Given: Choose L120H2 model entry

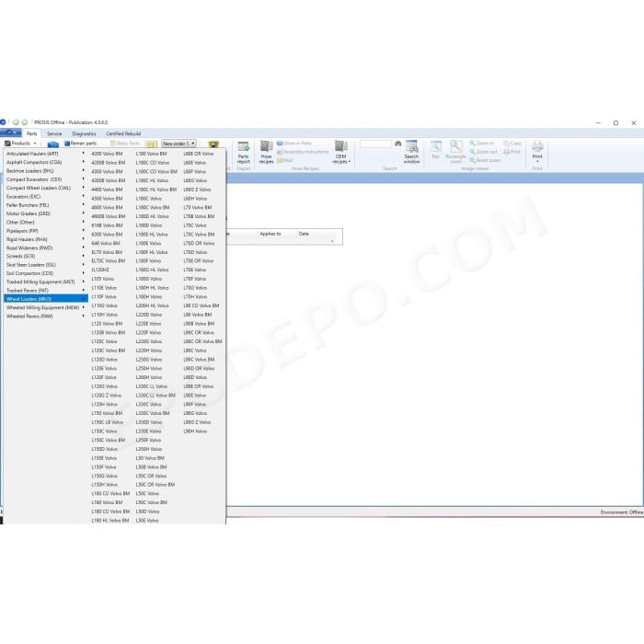Looking at the screenshot, I should (x=100, y=270).
